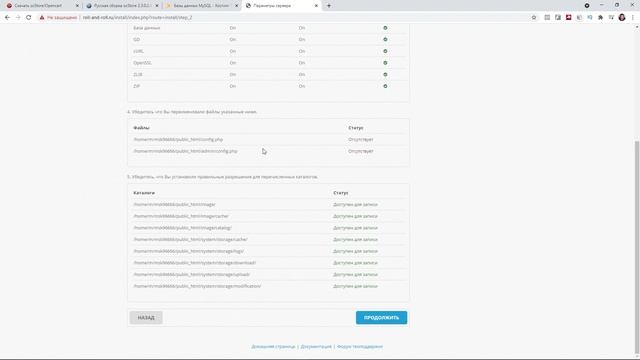Click 'Доступен для записи' in storage/logs/ row

(x=355, y=251)
